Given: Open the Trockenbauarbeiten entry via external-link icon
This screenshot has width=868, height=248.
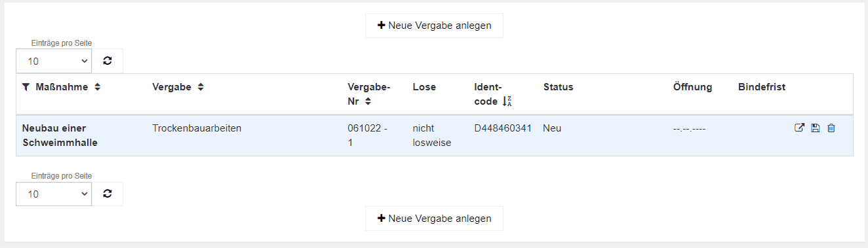Looking at the screenshot, I should pos(799,128).
